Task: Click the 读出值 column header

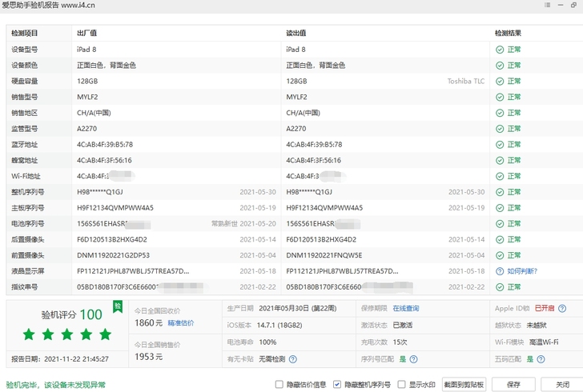Action: 296,33
